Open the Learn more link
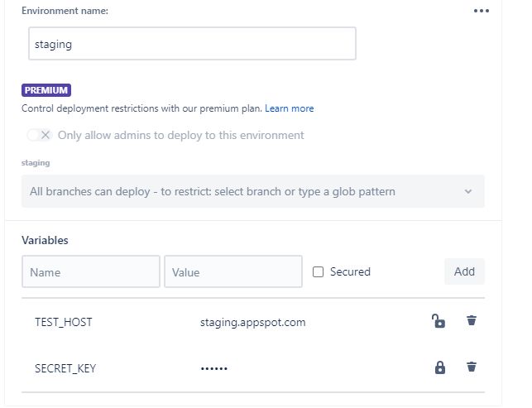 pyautogui.click(x=290, y=108)
